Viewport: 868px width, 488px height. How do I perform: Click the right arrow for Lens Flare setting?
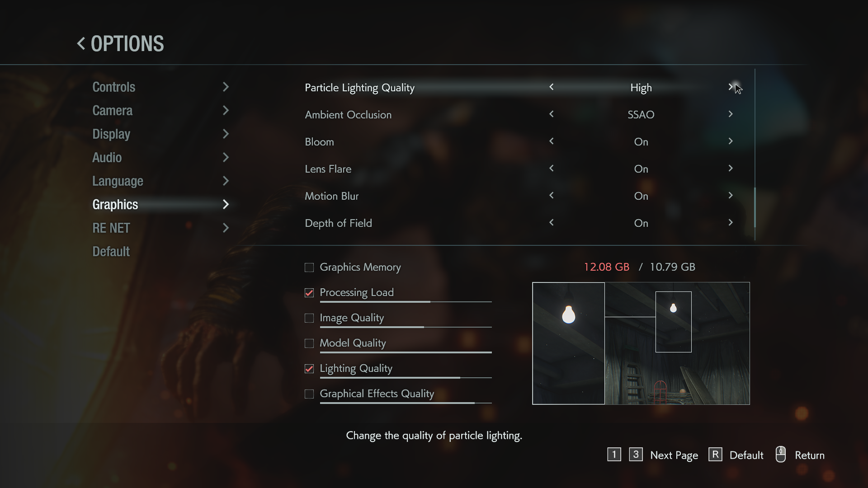point(730,169)
